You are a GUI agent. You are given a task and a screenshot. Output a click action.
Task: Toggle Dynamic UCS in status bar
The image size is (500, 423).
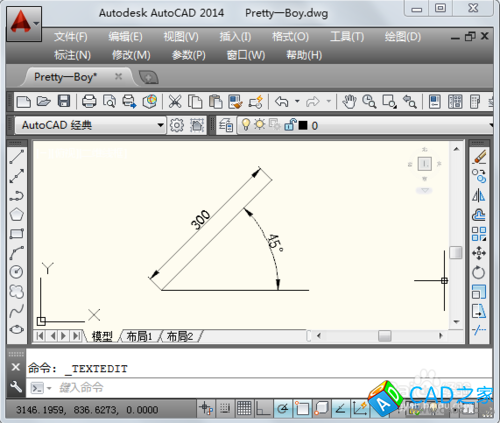pos(360,409)
